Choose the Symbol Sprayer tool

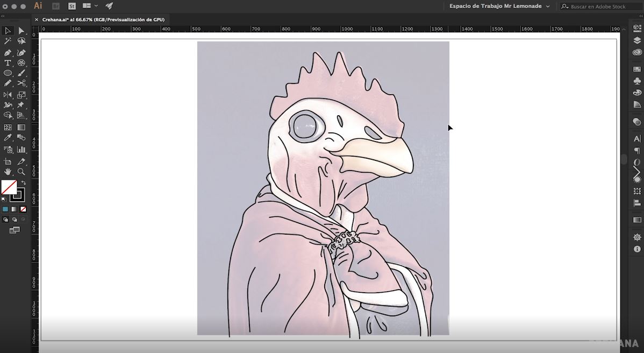click(8, 150)
